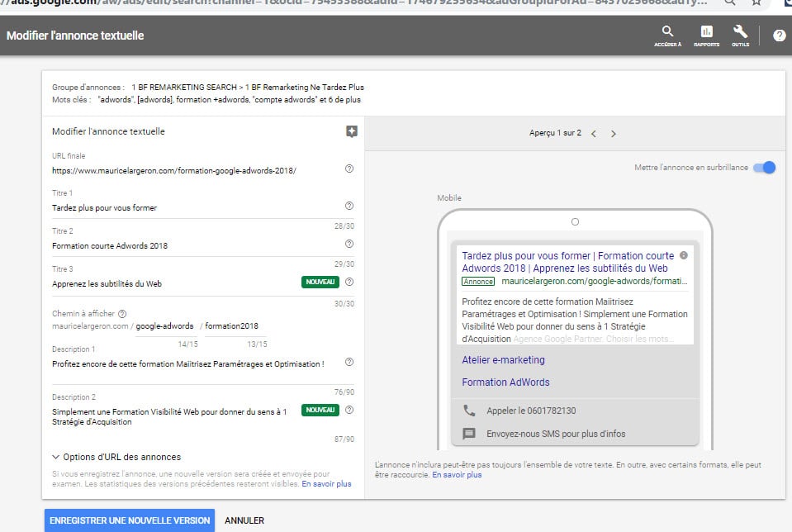Image resolution: width=792 pixels, height=532 pixels.
Task: Click the Nouveau badge next to Titre 3
Action: coord(320,282)
